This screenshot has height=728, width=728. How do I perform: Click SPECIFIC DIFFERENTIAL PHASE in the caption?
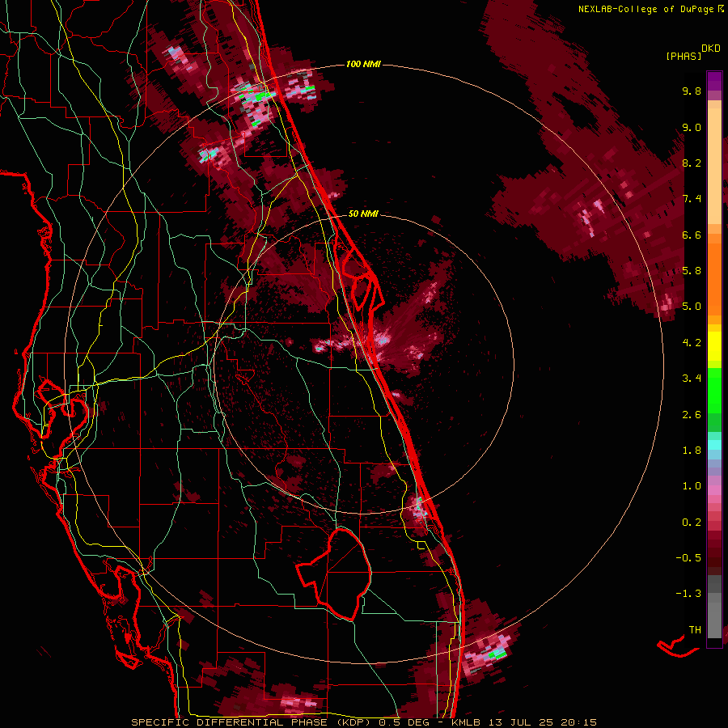click(x=230, y=722)
